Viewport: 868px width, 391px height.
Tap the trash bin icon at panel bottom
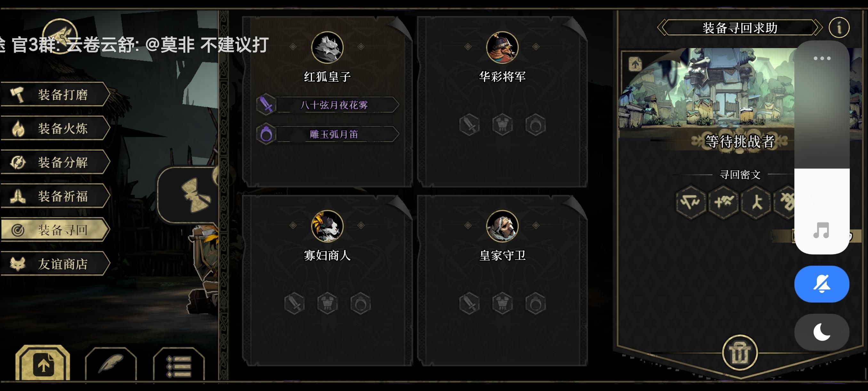740,353
